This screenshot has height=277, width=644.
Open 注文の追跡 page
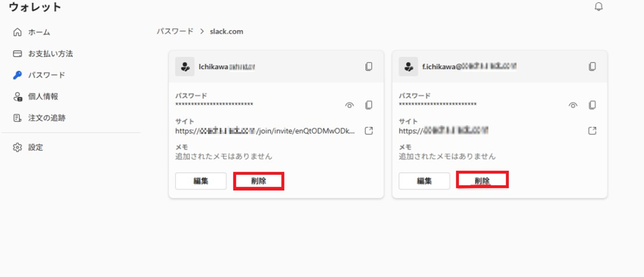[46, 118]
